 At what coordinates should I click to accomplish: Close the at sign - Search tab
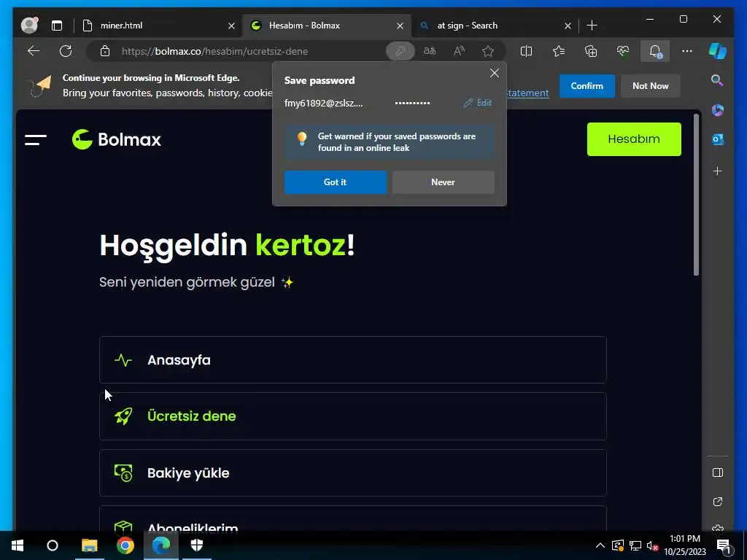[x=568, y=26]
